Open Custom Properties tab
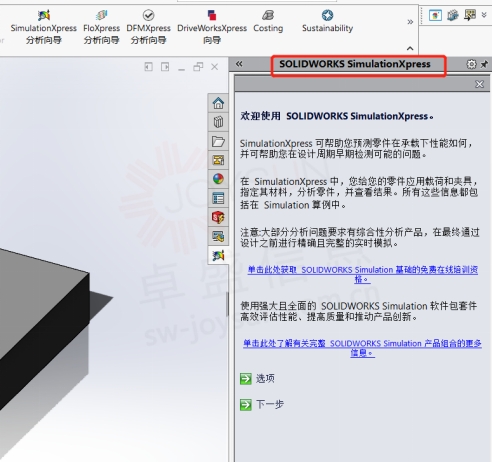Image resolution: width=493 pixels, height=462 pixels. 218,198
